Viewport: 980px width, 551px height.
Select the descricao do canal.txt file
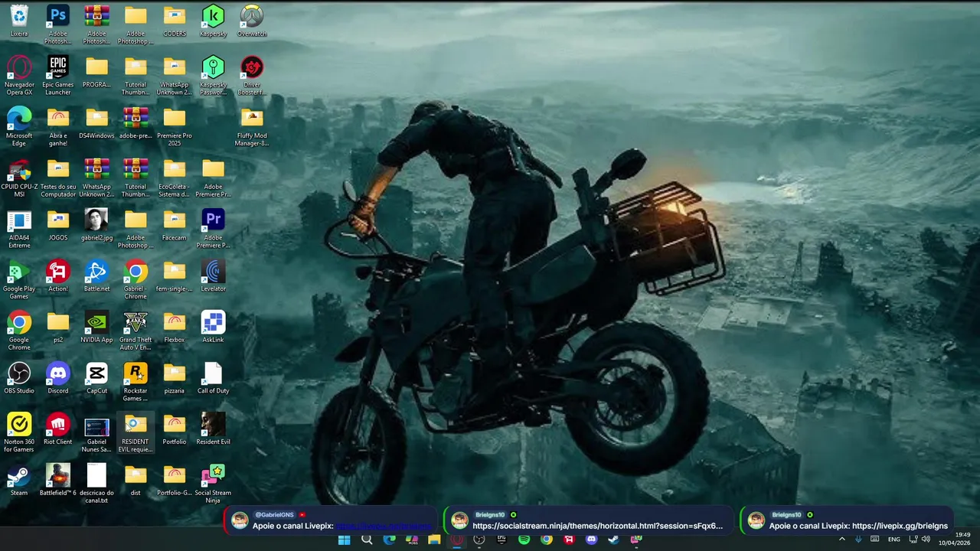[96, 484]
